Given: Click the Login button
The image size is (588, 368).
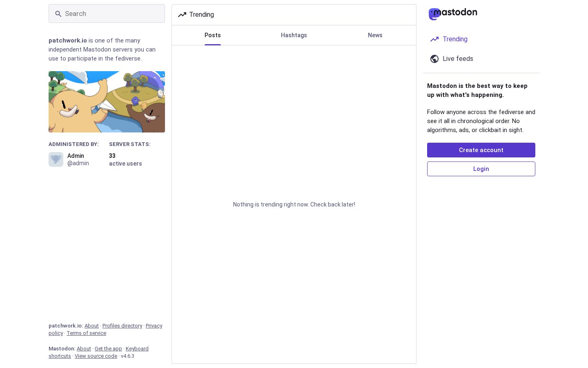Looking at the screenshot, I should click(481, 169).
